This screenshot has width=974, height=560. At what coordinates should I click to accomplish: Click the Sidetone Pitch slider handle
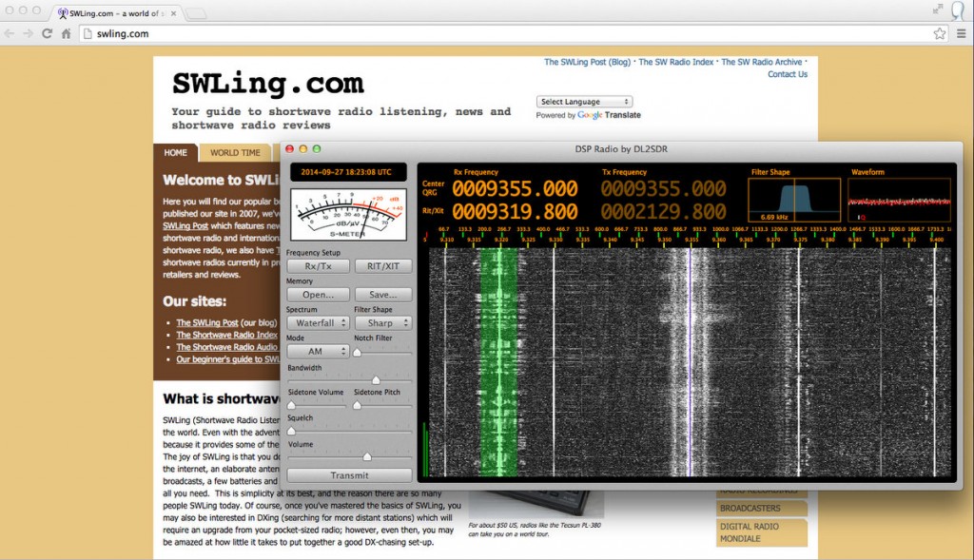pos(358,405)
